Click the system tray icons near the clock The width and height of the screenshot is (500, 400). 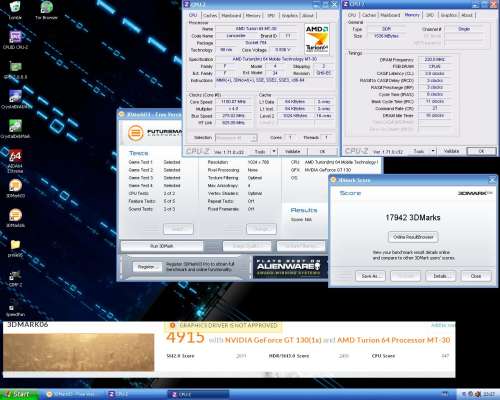point(471,394)
